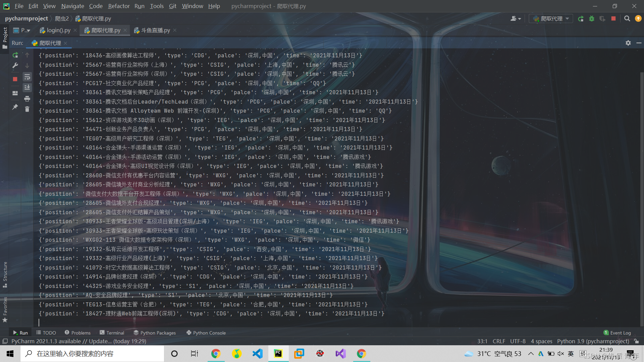Viewport: 644px width, 362px height.
Task: Stop the running process with red square
Action: tap(15, 79)
